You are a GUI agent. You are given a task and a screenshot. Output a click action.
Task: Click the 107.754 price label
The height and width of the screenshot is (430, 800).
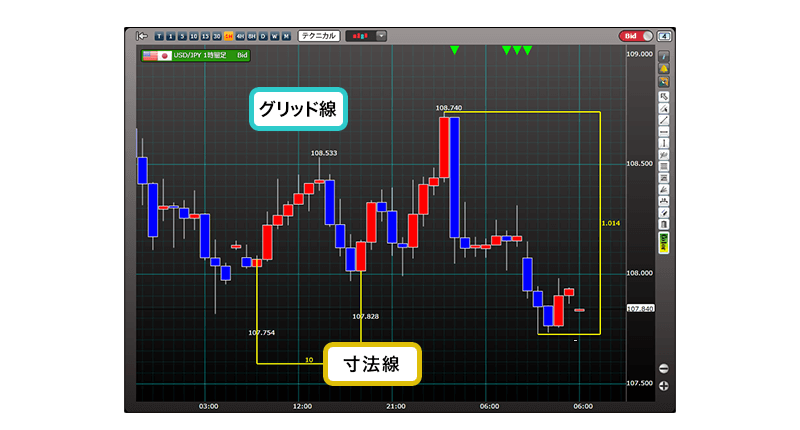coord(262,333)
